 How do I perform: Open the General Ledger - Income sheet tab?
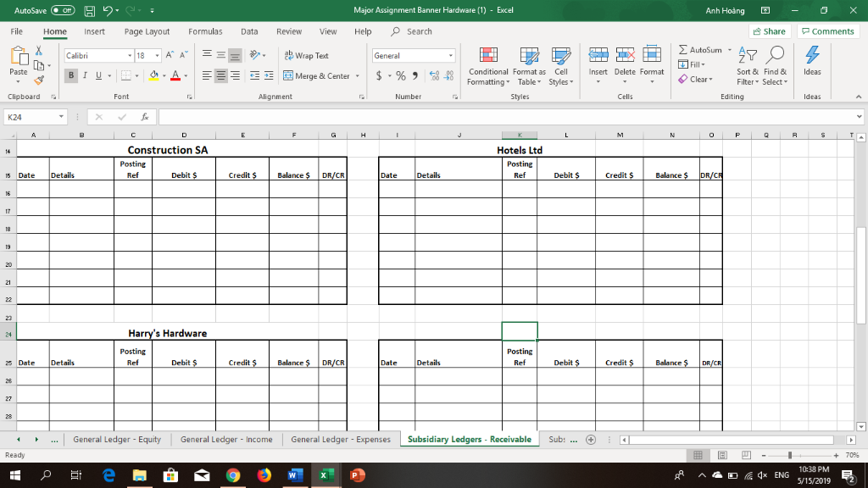pos(226,439)
